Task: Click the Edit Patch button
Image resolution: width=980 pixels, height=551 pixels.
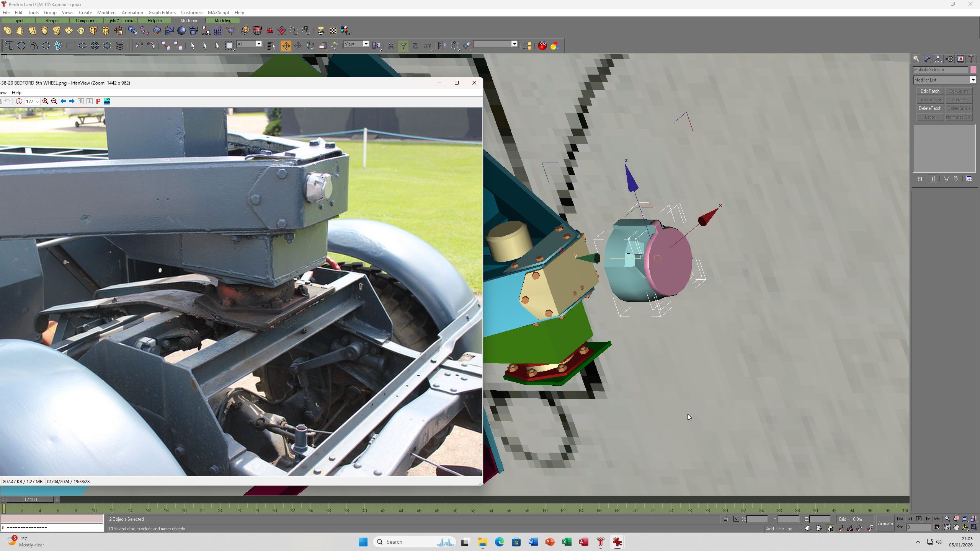Action: [930, 91]
